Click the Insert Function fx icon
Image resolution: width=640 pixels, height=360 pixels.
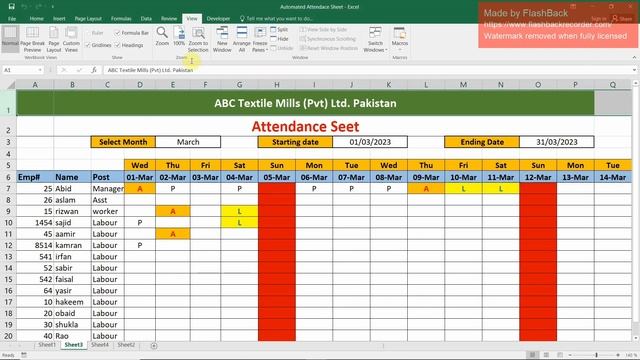click(x=93, y=70)
